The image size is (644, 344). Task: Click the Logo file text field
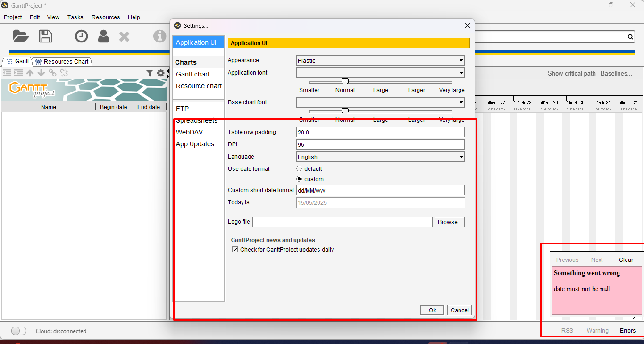click(343, 222)
